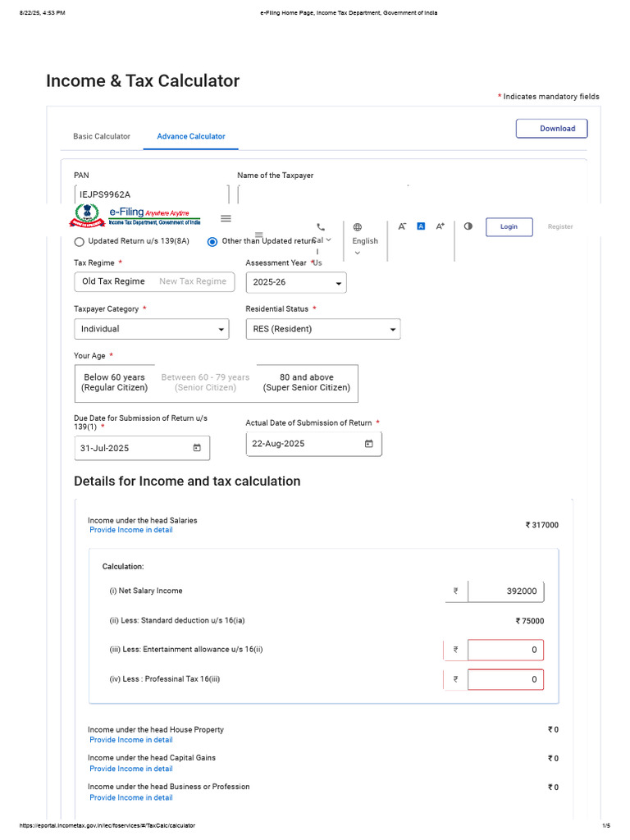Viewport: 630px width, 840px height.
Task: Click the globe language icon
Action: (358, 227)
